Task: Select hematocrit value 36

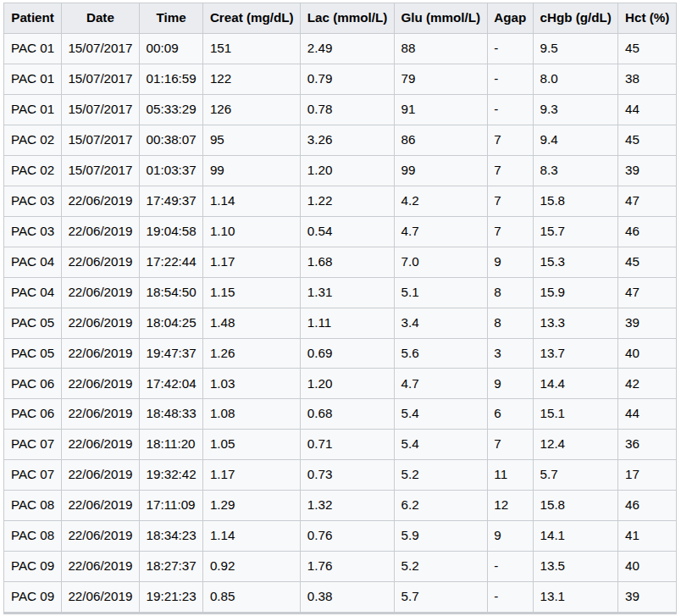Action: (646, 444)
